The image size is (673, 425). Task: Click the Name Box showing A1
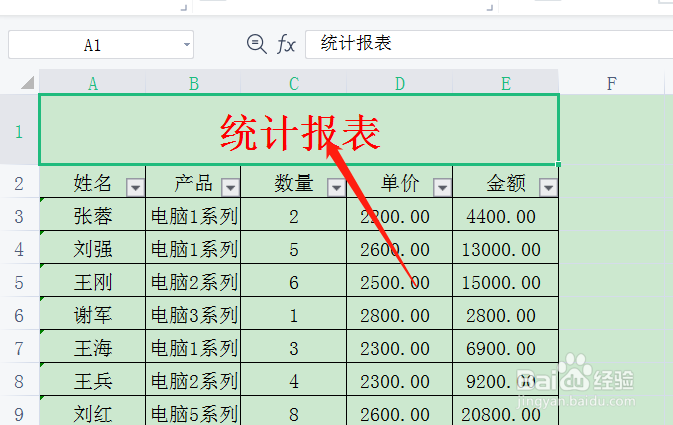tap(101, 44)
